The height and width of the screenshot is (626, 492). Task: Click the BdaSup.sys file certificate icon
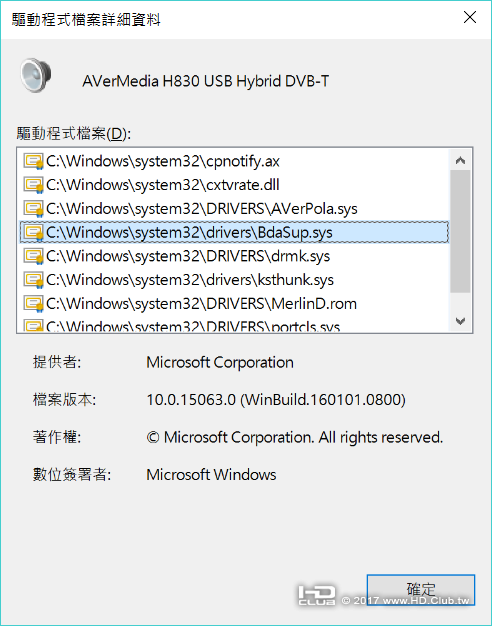(x=33, y=232)
